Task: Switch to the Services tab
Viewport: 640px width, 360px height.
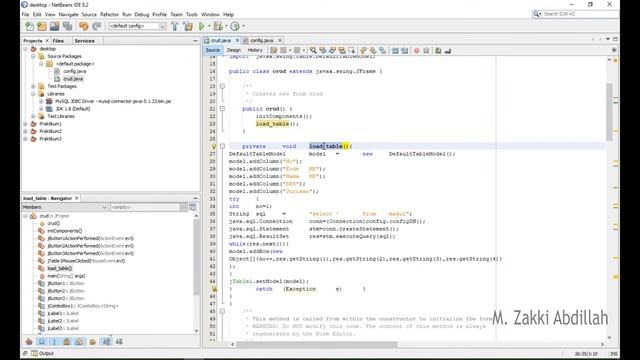Action: tap(84, 41)
